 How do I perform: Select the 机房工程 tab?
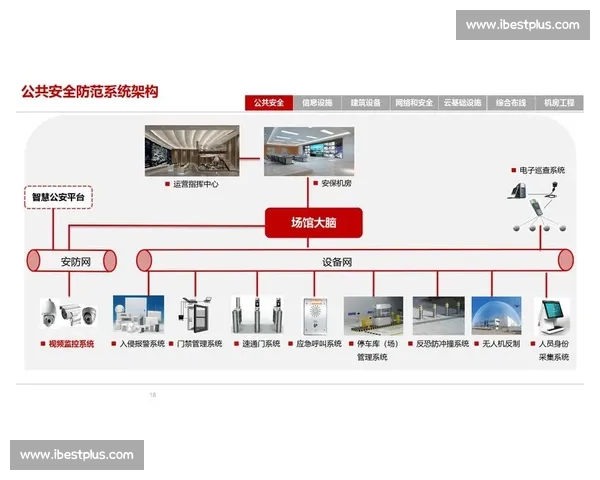click(x=559, y=103)
